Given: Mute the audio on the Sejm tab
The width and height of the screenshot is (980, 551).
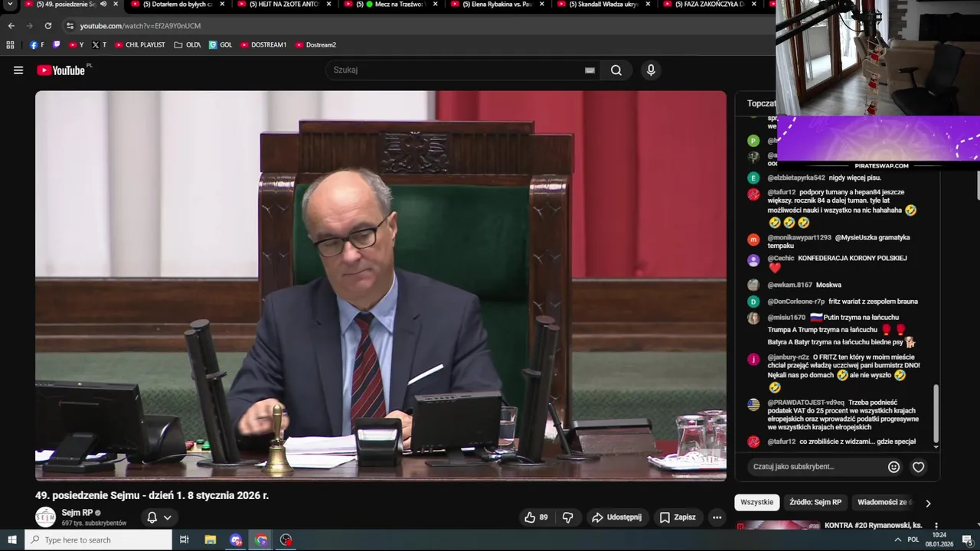Looking at the screenshot, I should [103, 5].
